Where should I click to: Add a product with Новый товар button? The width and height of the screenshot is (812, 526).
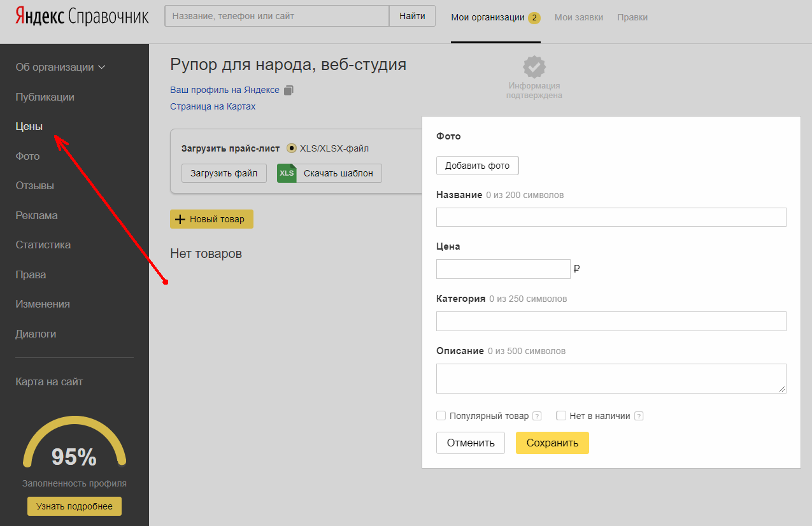point(211,219)
